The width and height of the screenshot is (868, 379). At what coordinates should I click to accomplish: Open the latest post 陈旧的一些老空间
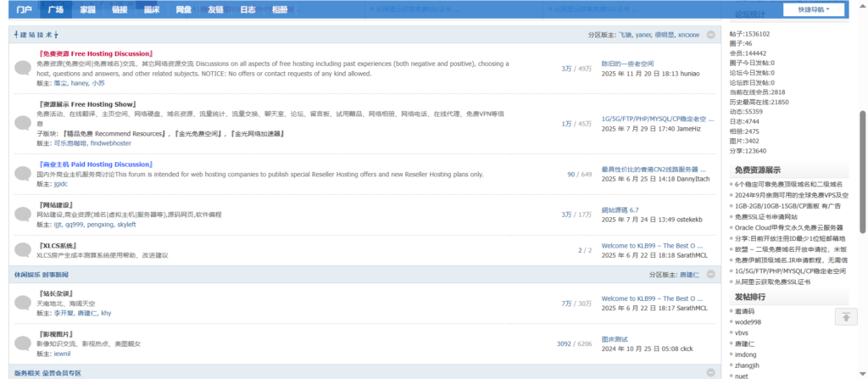(627, 64)
